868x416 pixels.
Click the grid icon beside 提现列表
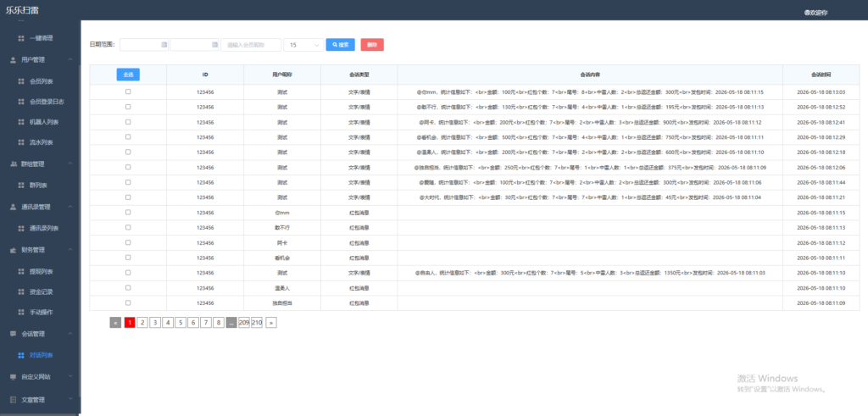point(21,272)
